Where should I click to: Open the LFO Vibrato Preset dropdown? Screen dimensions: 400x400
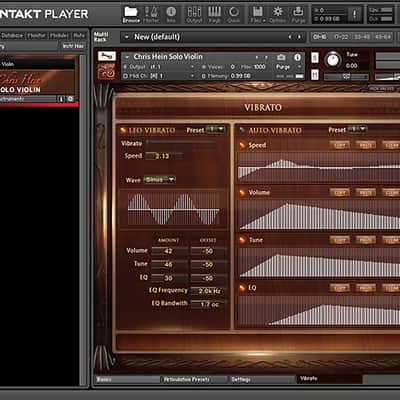click(215, 130)
